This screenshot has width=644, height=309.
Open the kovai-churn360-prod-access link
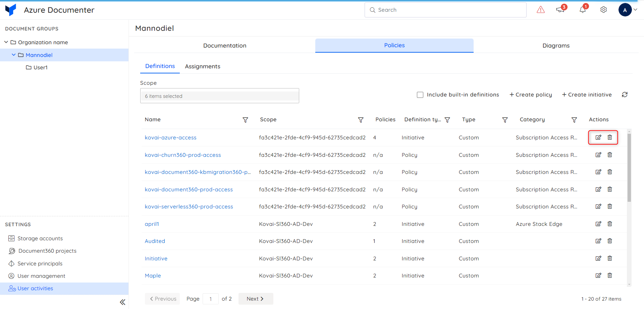coord(183,155)
